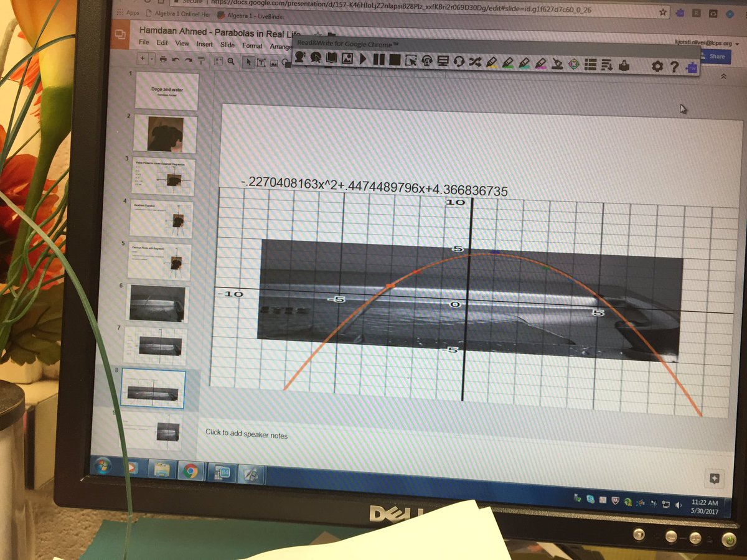The image size is (747, 560).
Task: Choose the Select arrow cursor tool
Action: (249, 62)
